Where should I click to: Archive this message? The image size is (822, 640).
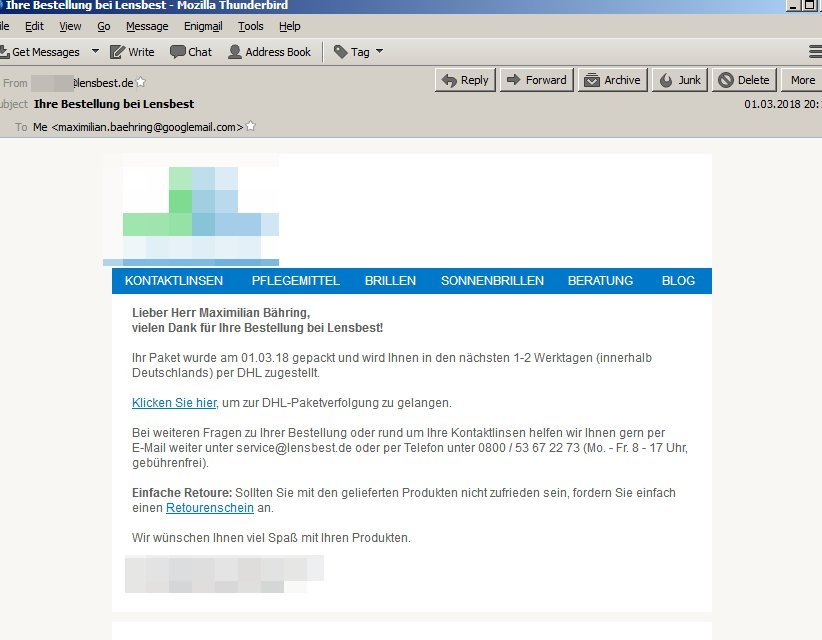(x=611, y=80)
